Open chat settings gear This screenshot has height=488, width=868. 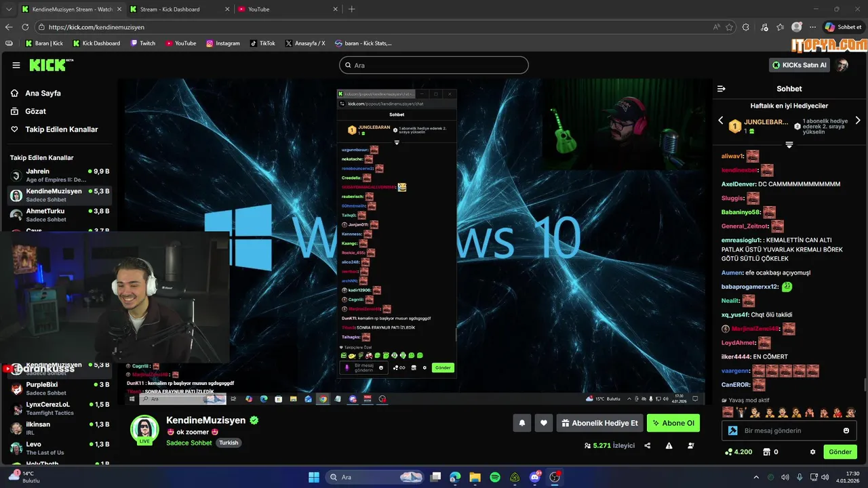(x=813, y=452)
